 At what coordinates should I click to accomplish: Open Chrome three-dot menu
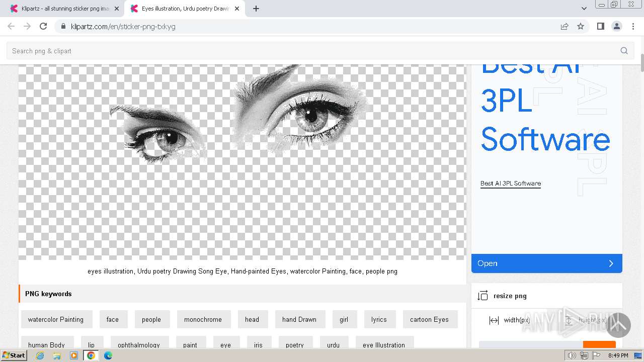coord(633,26)
